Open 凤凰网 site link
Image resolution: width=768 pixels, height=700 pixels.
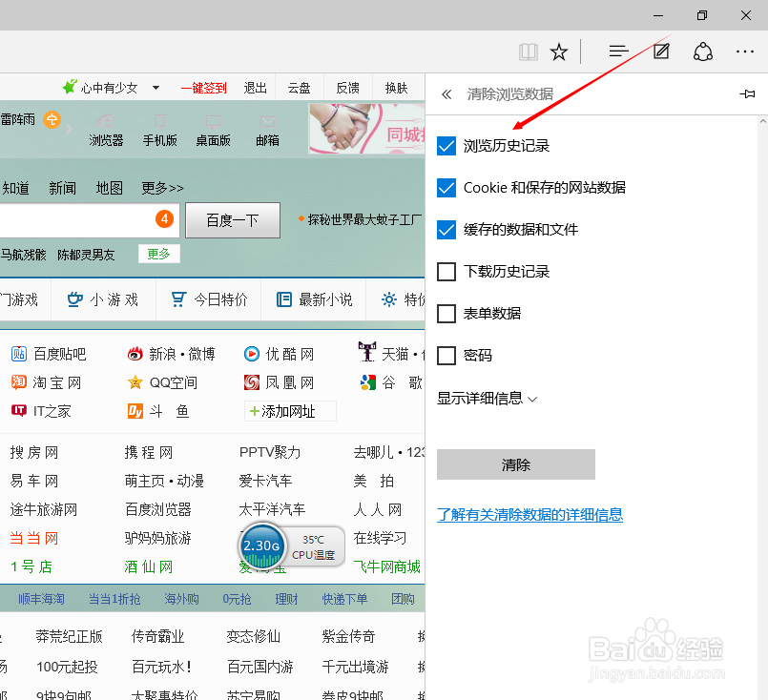(x=279, y=382)
